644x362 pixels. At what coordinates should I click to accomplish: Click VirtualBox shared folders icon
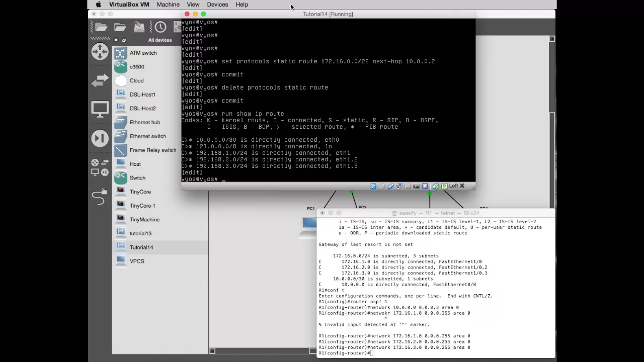coord(408,186)
